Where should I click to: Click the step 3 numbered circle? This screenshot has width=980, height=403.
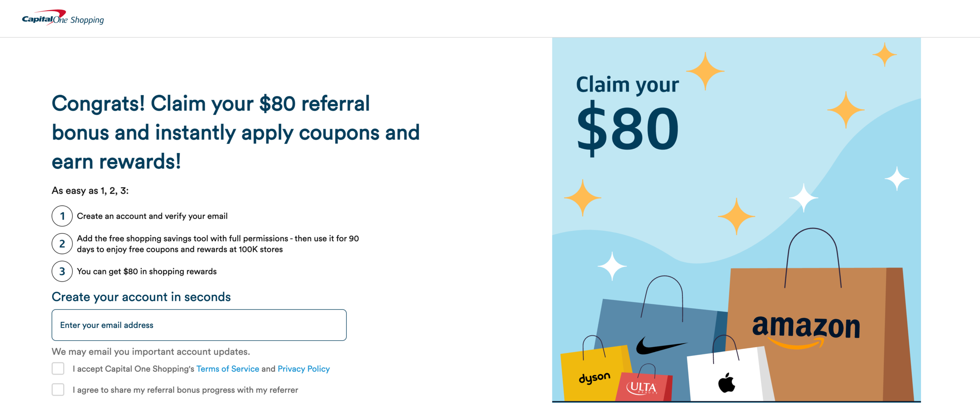tap(62, 271)
